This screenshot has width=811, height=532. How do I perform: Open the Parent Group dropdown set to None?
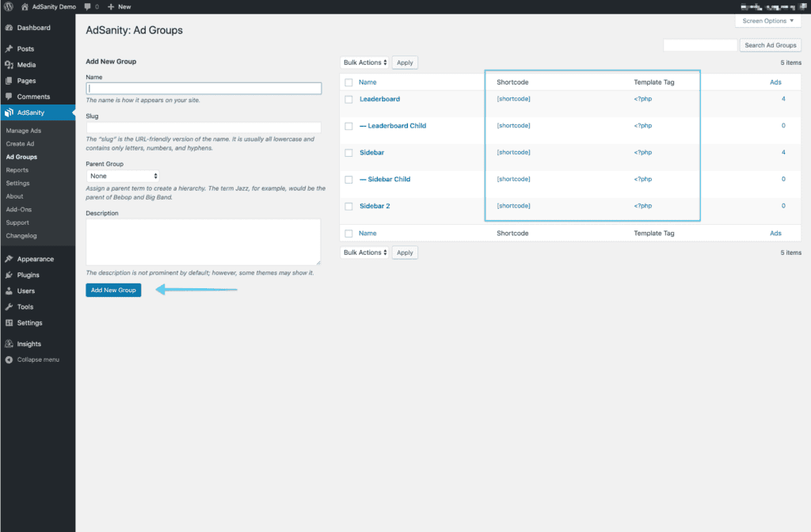[x=123, y=176]
